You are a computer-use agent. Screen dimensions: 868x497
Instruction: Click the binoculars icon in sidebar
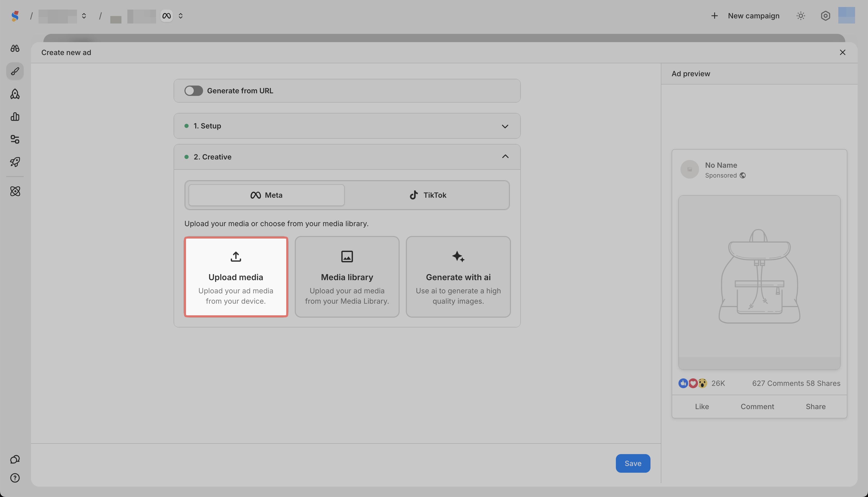(x=15, y=49)
